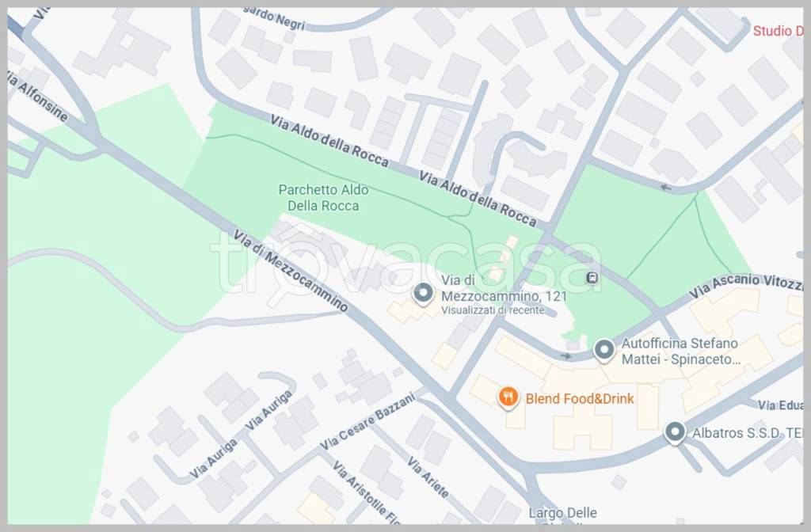Open the Studio D label at top right
Image resolution: width=811 pixels, height=532 pixels.
[778, 31]
